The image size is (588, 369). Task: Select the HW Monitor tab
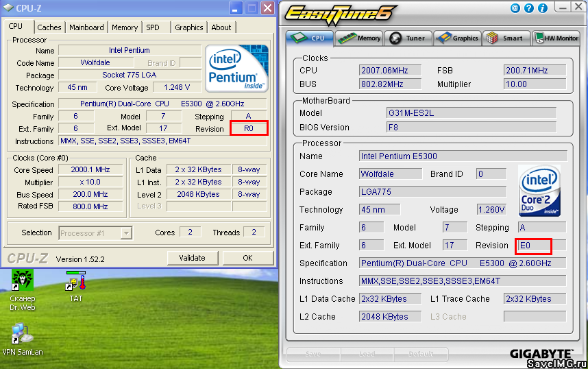point(556,38)
